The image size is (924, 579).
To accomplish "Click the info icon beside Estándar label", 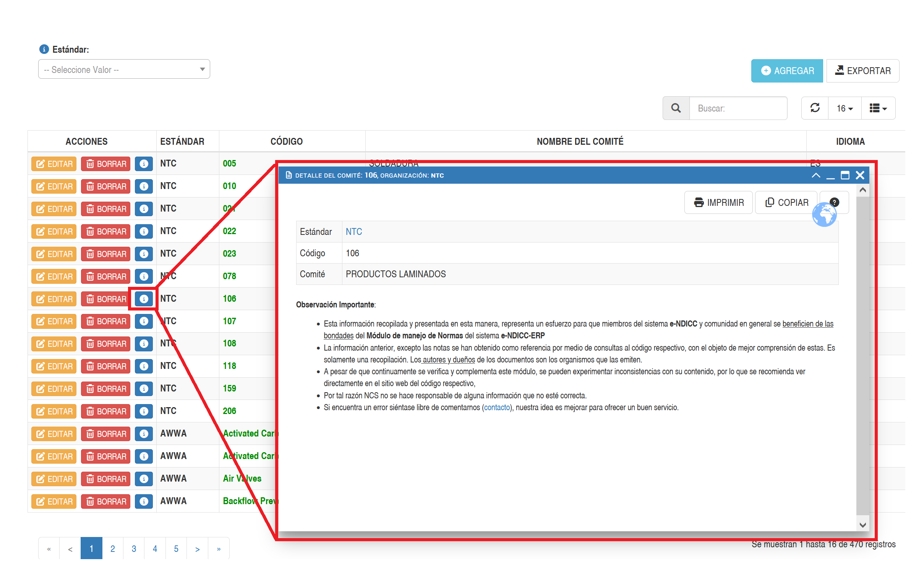I will [44, 49].
